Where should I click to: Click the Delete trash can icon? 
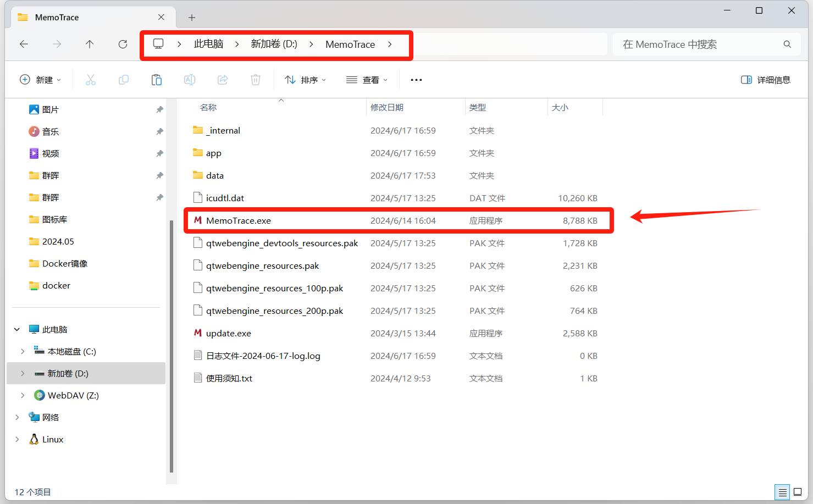tap(256, 80)
